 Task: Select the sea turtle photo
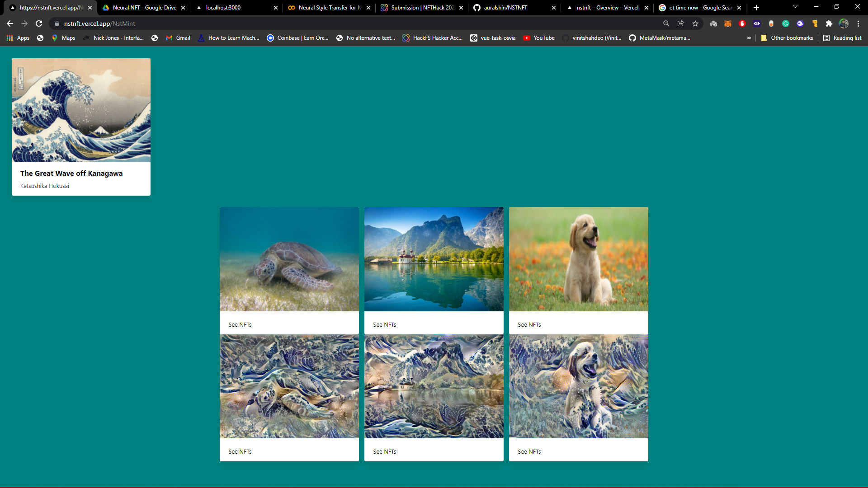(289, 259)
